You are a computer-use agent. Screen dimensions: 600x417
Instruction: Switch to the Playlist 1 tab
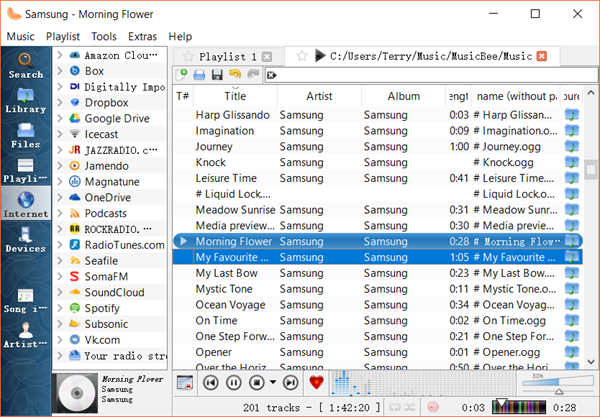pos(227,56)
